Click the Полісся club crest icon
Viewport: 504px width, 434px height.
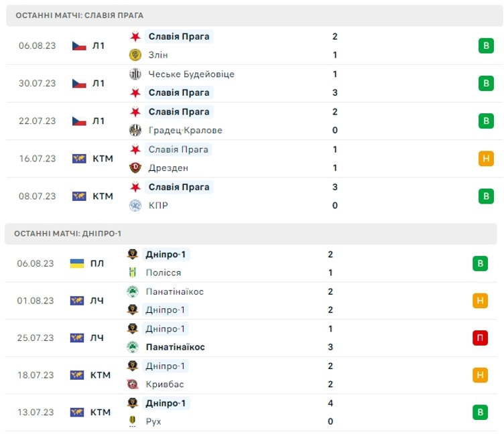(x=133, y=273)
